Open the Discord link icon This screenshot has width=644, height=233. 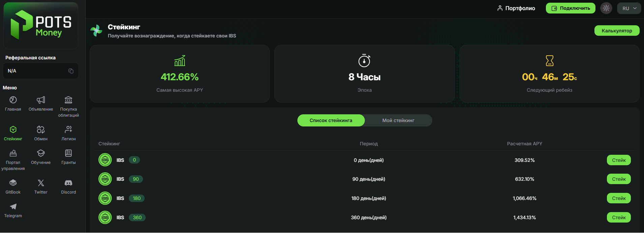pyautogui.click(x=68, y=183)
